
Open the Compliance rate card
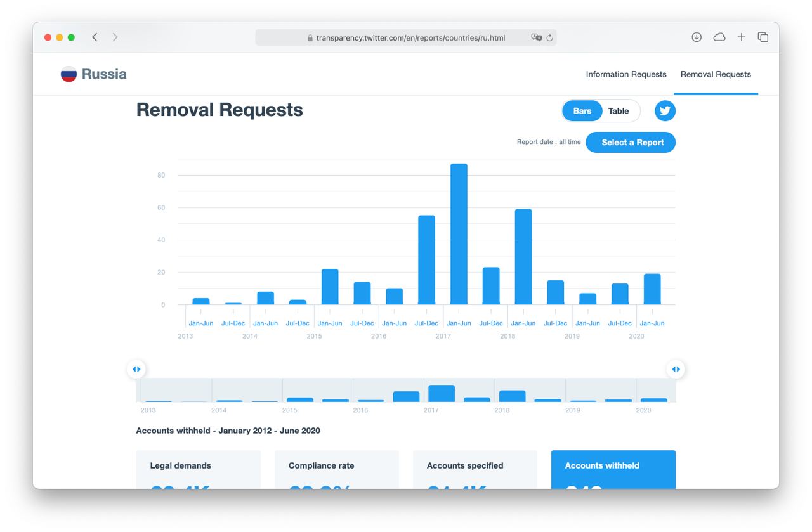(x=337, y=470)
